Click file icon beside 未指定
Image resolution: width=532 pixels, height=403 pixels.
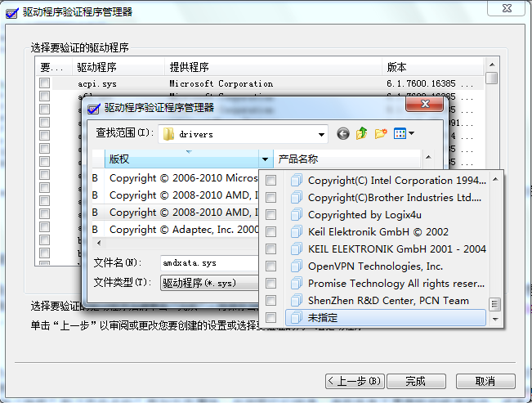pyautogui.click(x=296, y=318)
